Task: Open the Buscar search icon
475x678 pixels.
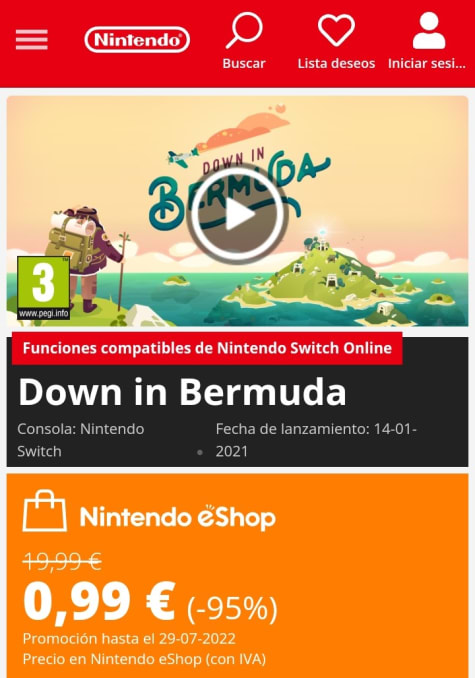Action: pyautogui.click(x=244, y=30)
